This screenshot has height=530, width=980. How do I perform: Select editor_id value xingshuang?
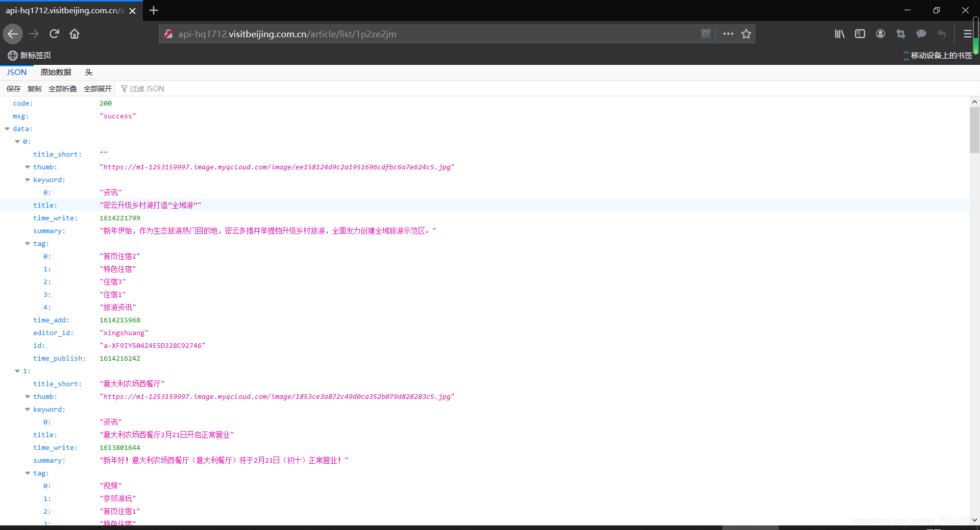click(124, 333)
